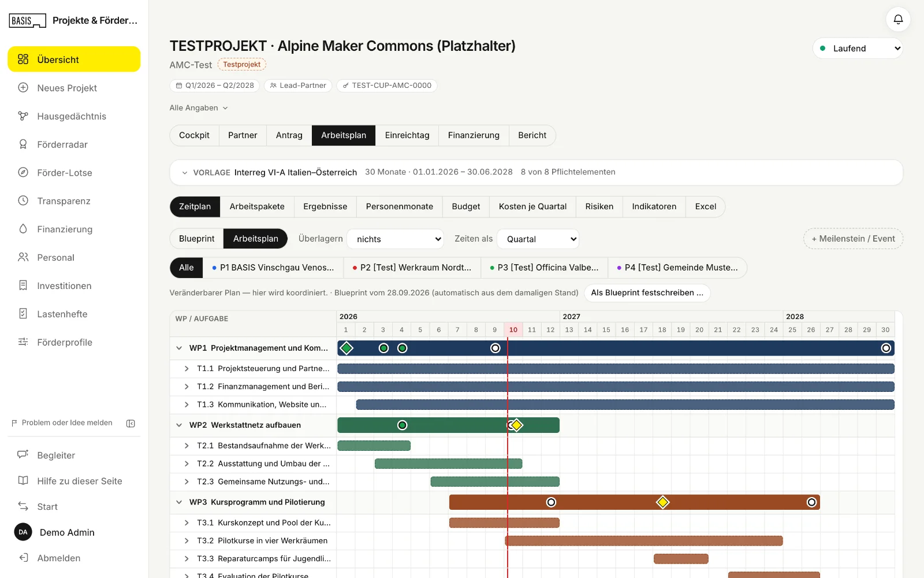Click the Förderprofile sliders icon

(23, 342)
